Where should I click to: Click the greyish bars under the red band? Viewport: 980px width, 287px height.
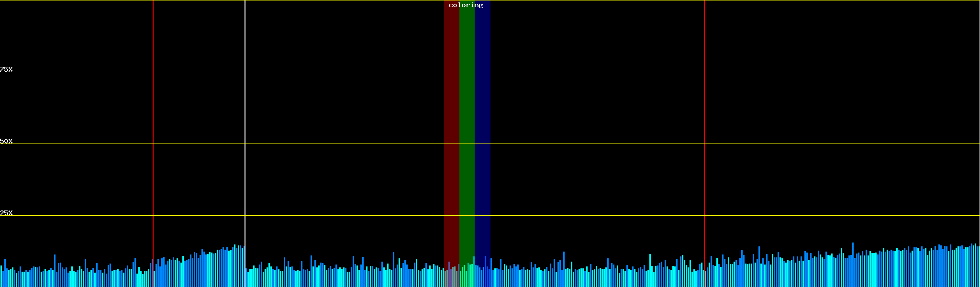coord(451,276)
